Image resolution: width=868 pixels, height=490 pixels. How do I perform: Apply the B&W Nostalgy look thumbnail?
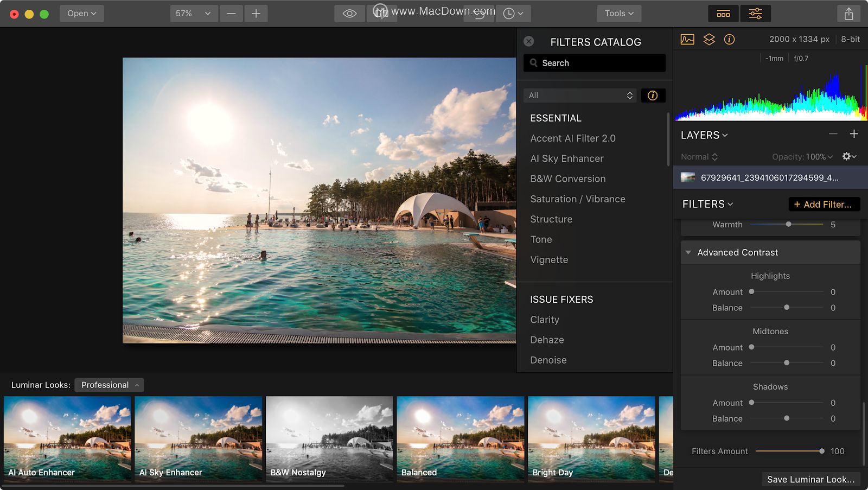pyautogui.click(x=329, y=438)
